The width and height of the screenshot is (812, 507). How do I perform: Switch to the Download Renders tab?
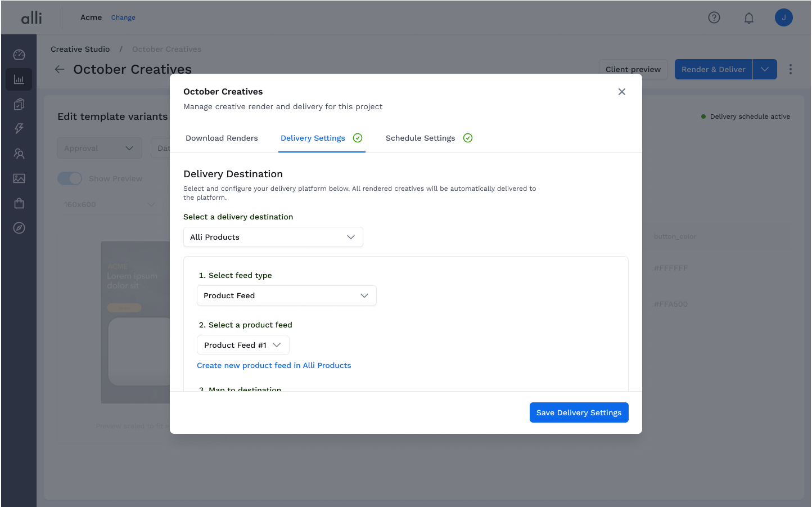pos(221,138)
